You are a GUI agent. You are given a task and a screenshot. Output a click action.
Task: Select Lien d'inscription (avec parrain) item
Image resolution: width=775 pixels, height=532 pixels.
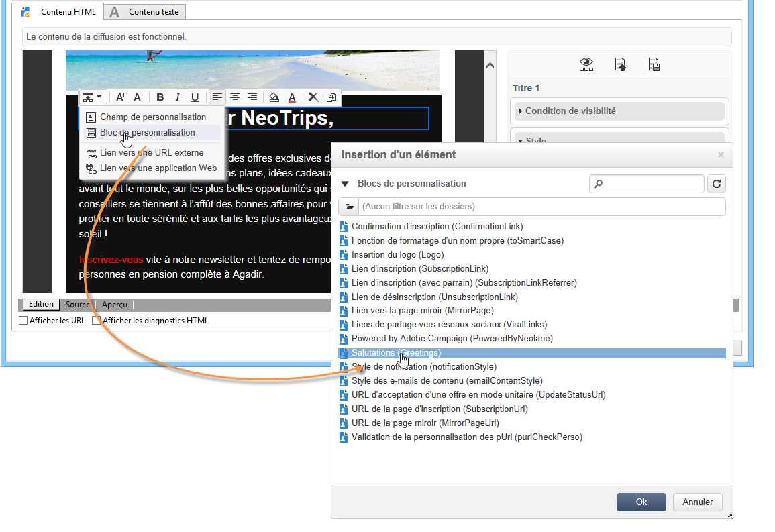tap(464, 282)
